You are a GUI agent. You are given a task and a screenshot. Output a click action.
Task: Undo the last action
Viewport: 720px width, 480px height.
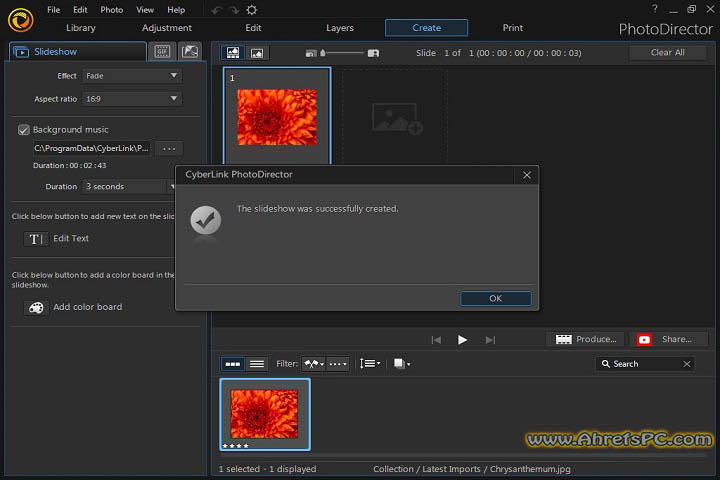tap(216, 10)
